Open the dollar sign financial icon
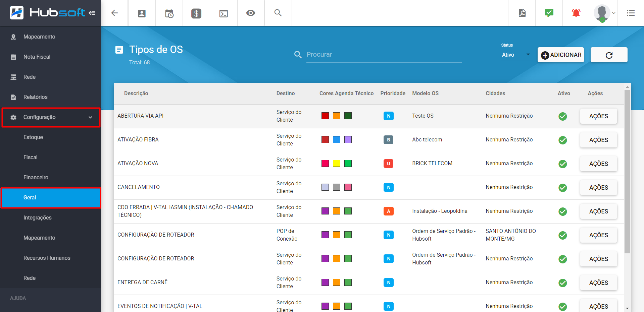This screenshot has width=644, height=312. pos(196,13)
